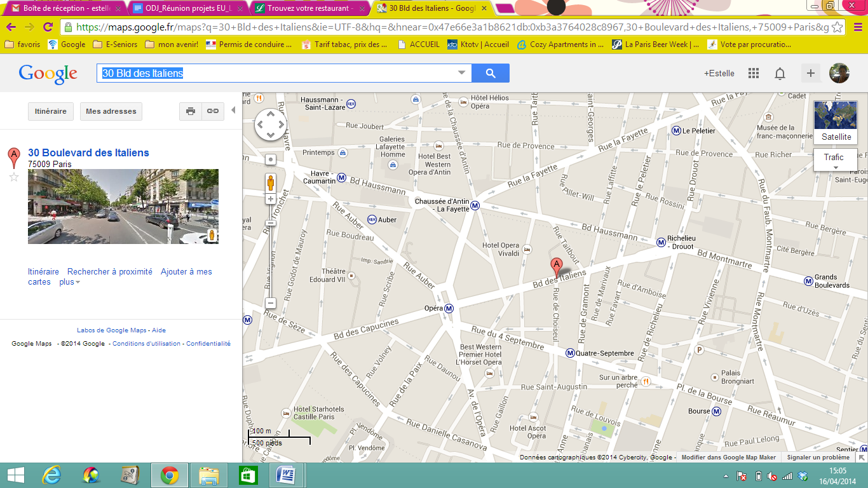Pan the map up with the north arrow
Image resolution: width=868 pixels, height=488 pixels.
(271, 114)
